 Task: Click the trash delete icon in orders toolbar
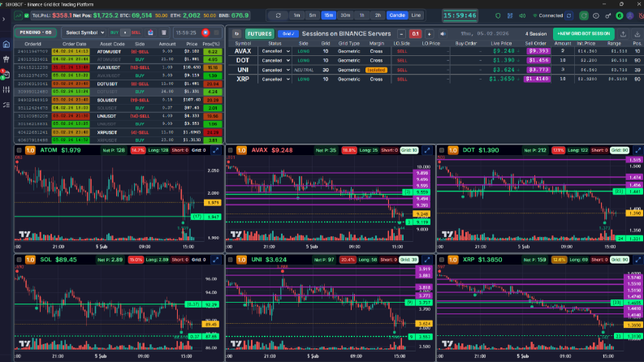tap(164, 32)
